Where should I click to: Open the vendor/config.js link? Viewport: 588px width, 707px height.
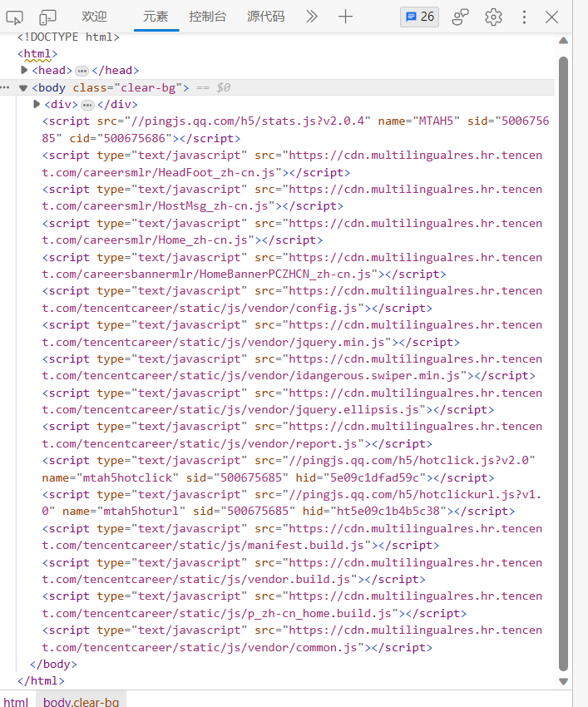pos(292,299)
